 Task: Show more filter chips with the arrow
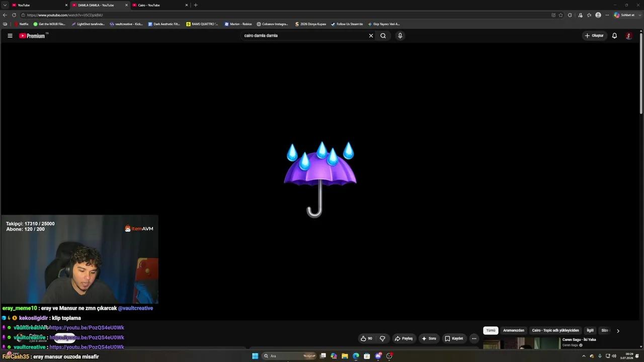(618, 330)
